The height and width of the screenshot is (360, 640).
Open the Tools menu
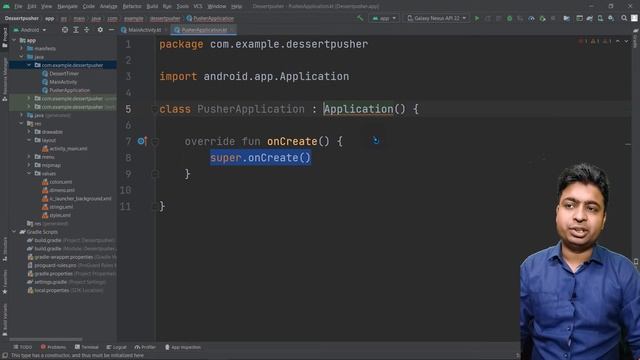(182, 6)
